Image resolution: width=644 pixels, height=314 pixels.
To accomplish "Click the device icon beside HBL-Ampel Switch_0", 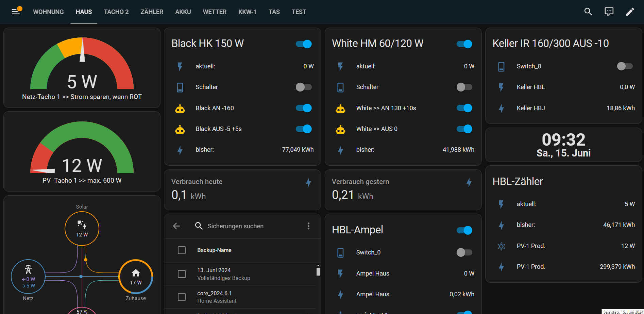I will (340, 253).
